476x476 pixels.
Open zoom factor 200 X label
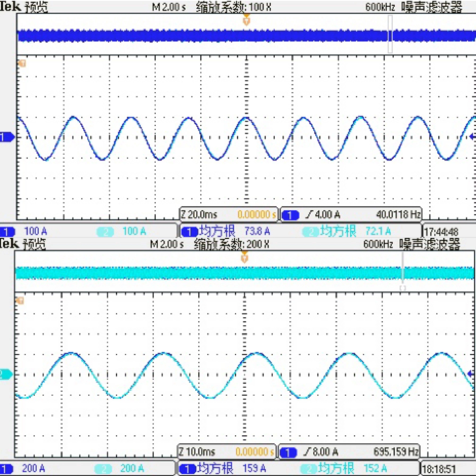pyautogui.click(x=232, y=244)
